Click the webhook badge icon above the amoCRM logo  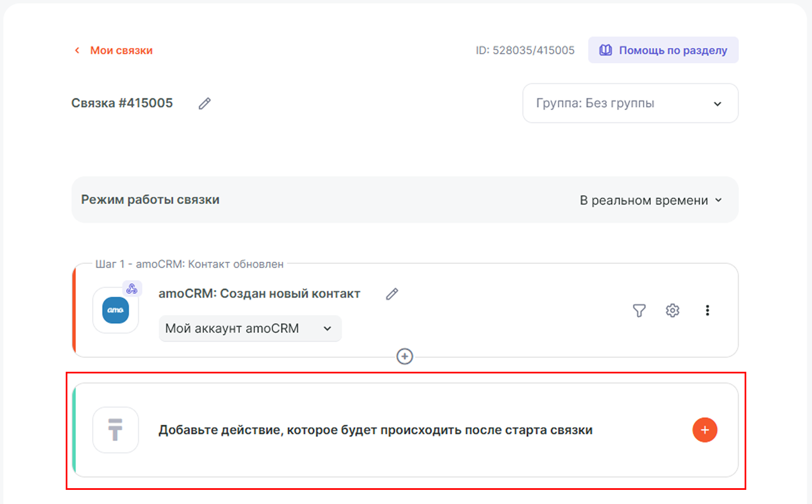[x=132, y=289]
